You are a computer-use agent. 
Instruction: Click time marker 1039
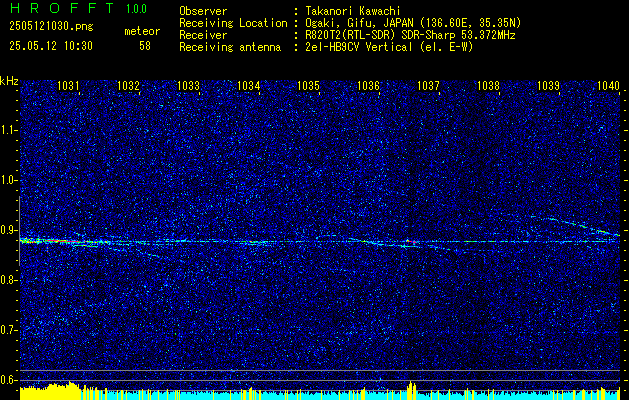(548, 85)
